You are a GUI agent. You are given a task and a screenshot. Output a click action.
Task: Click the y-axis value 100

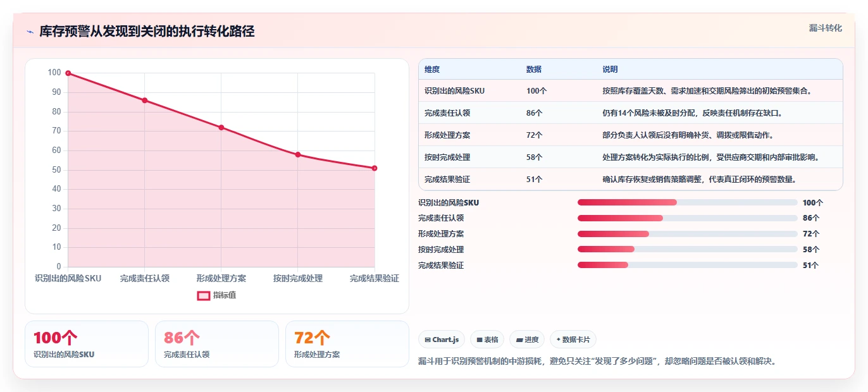(x=54, y=73)
